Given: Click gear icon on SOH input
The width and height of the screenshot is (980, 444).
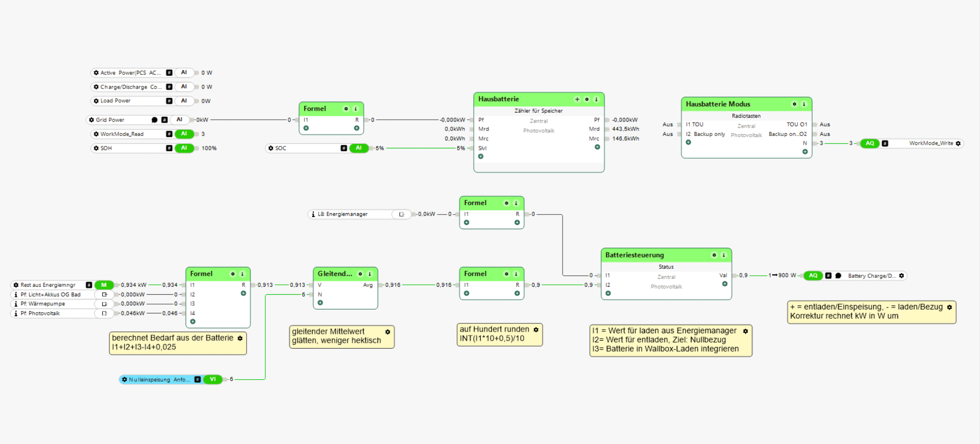Looking at the screenshot, I should (96, 148).
